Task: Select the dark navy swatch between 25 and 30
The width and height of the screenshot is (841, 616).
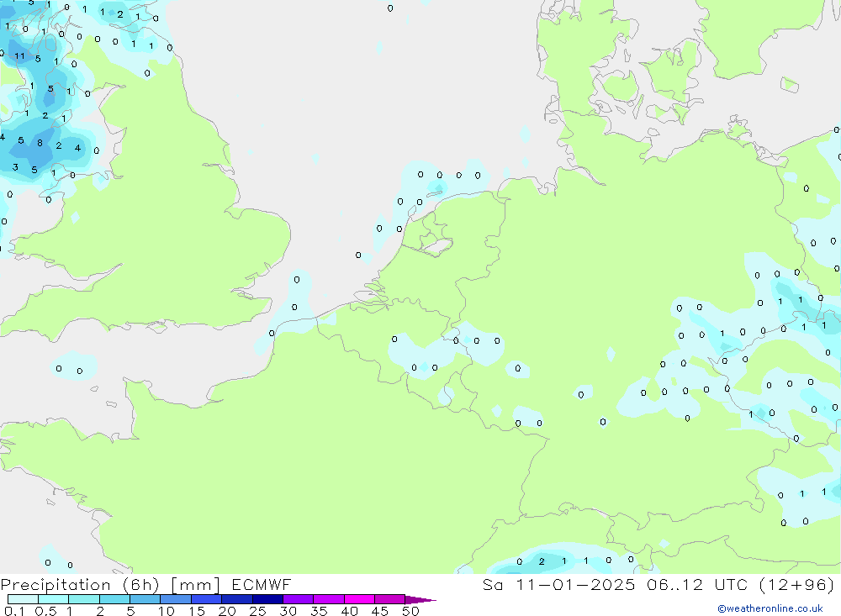Action: point(267,600)
